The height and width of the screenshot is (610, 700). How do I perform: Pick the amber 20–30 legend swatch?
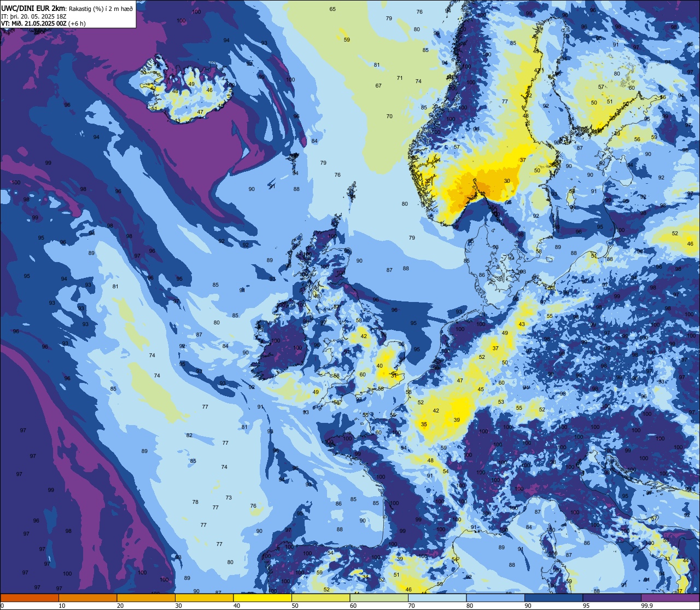pyautogui.click(x=146, y=598)
